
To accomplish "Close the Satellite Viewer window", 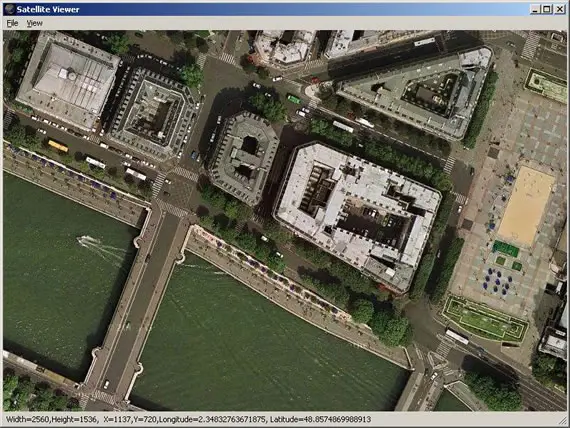I will click(x=559, y=9).
